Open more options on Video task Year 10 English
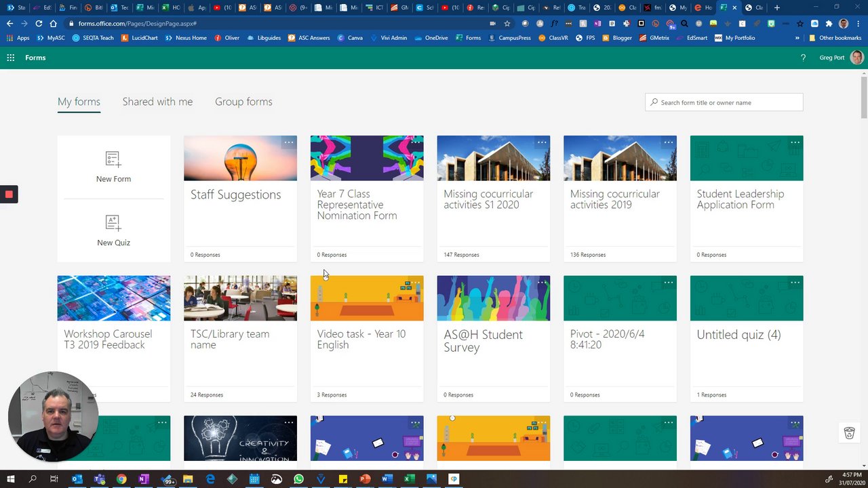The image size is (868, 488). click(x=416, y=283)
